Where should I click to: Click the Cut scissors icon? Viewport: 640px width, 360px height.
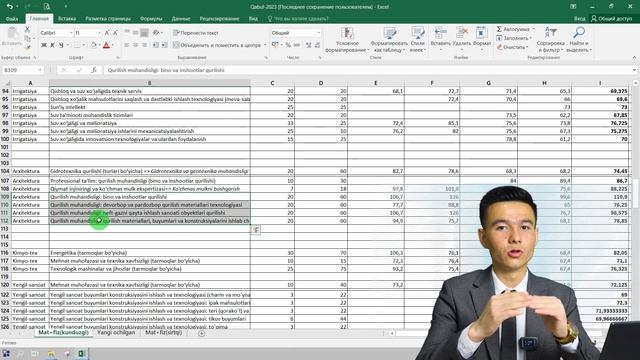(27, 30)
